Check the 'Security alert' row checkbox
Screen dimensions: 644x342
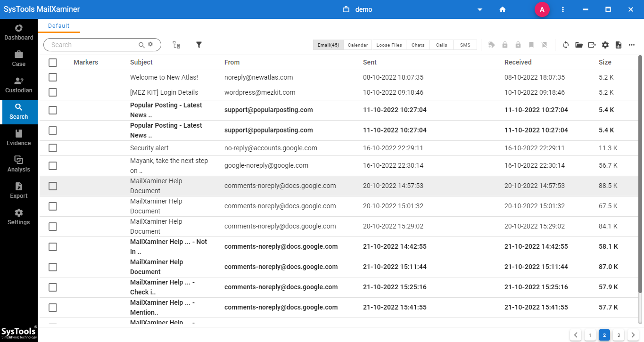53,148
